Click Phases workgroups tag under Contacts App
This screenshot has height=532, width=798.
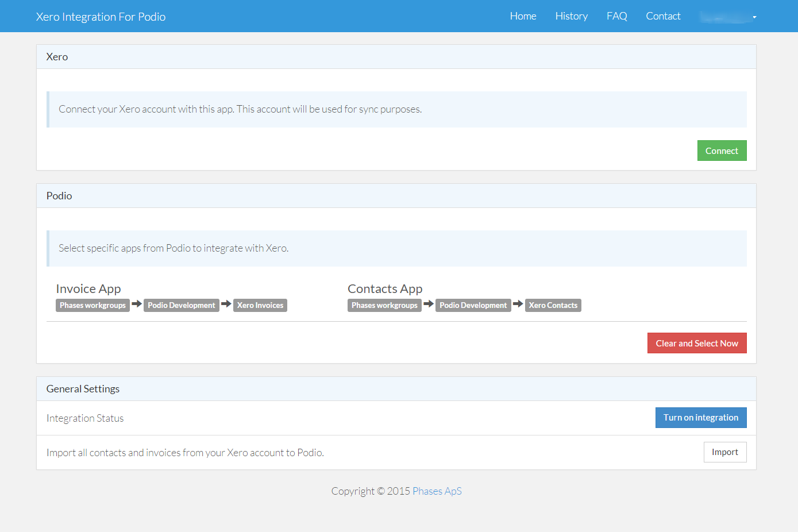384,305
